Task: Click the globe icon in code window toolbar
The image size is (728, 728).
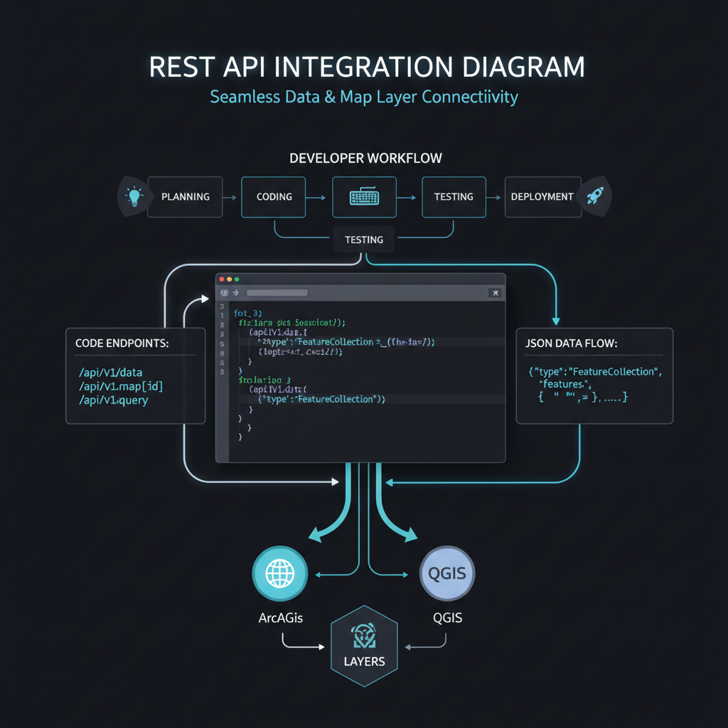Action: click(x=224, y=292)
